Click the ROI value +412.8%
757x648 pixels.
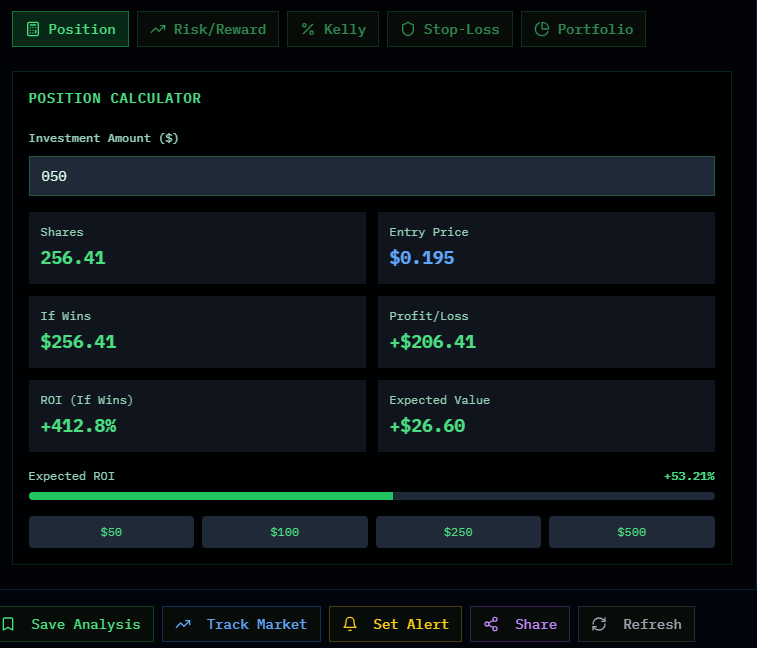click(78, 426)
